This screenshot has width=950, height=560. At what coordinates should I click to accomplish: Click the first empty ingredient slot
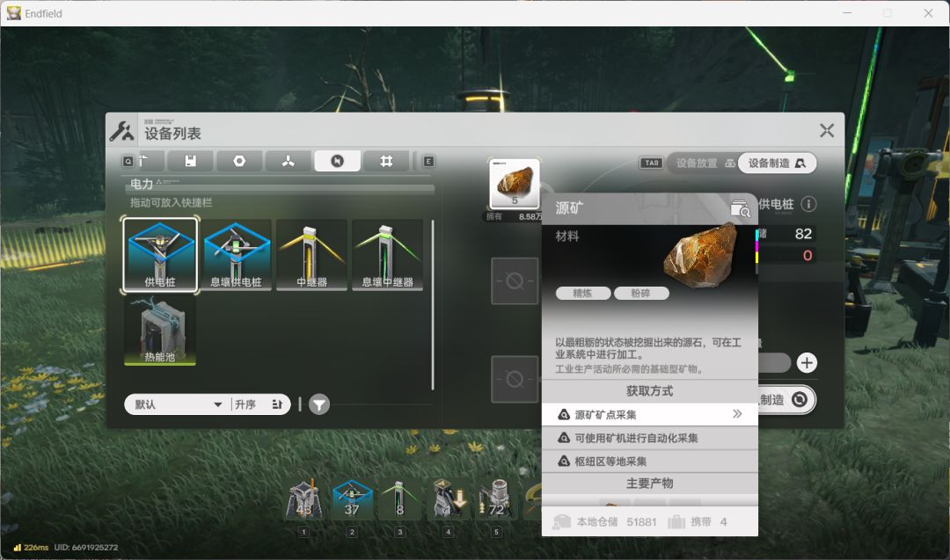(x=515, y=281)
